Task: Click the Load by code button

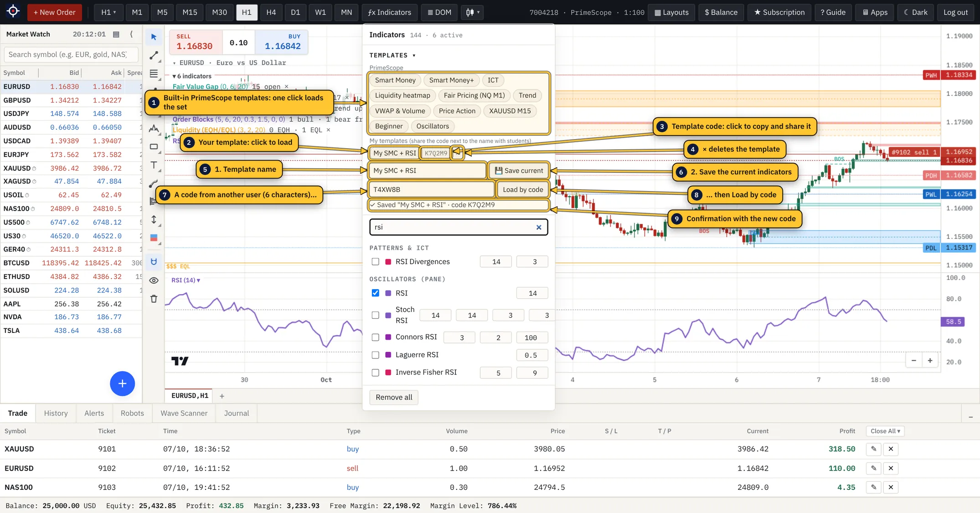Action: pyautogui.click(x=523, y=190)
